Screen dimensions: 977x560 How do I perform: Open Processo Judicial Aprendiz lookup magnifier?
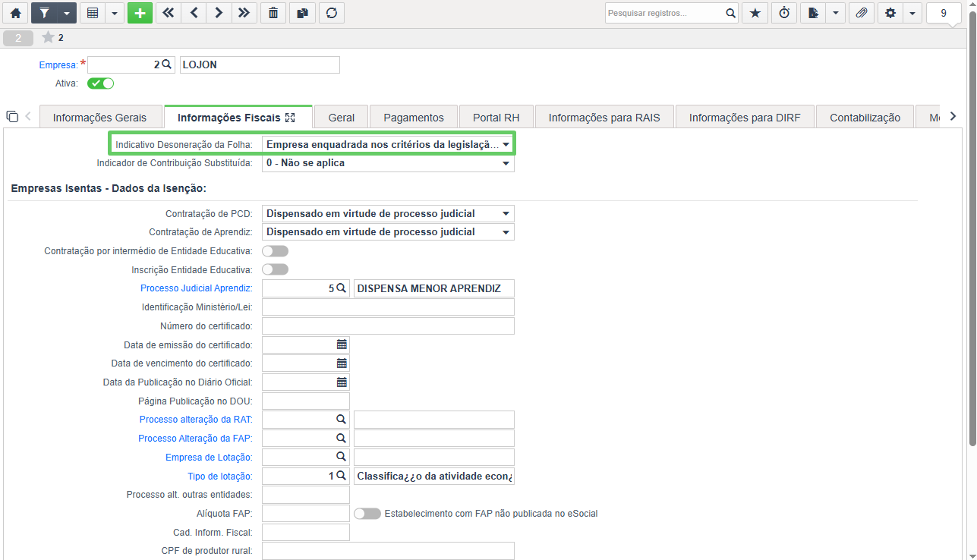pos(342,288)
